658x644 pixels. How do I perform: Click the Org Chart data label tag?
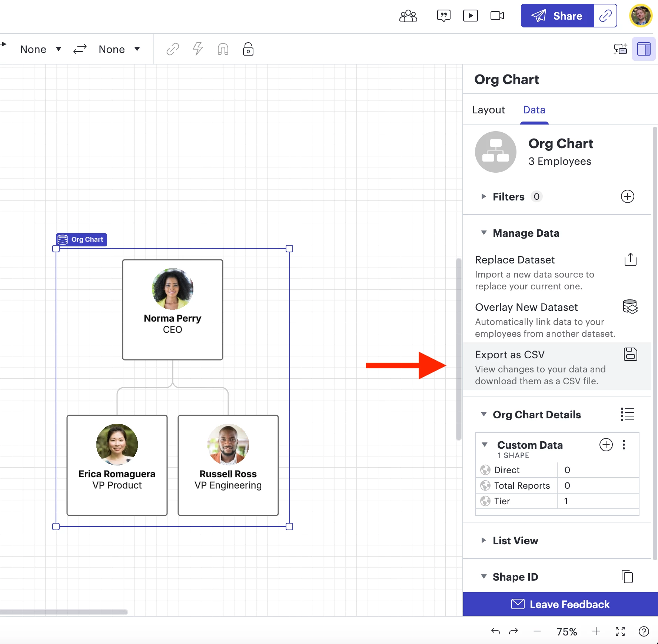[82, 239]
